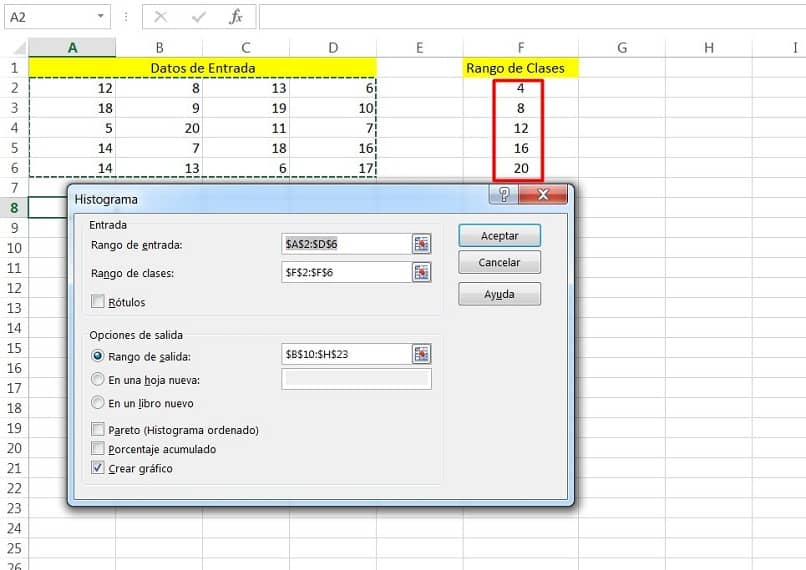The width and height of the screenshot is (806, 570).
Task: Select column A header
Action: (x=72, y=48)
